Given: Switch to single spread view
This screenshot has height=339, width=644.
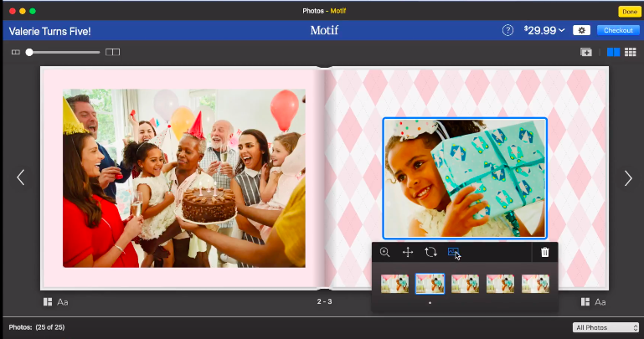Looking at the screenshot, I should point(613,52).
